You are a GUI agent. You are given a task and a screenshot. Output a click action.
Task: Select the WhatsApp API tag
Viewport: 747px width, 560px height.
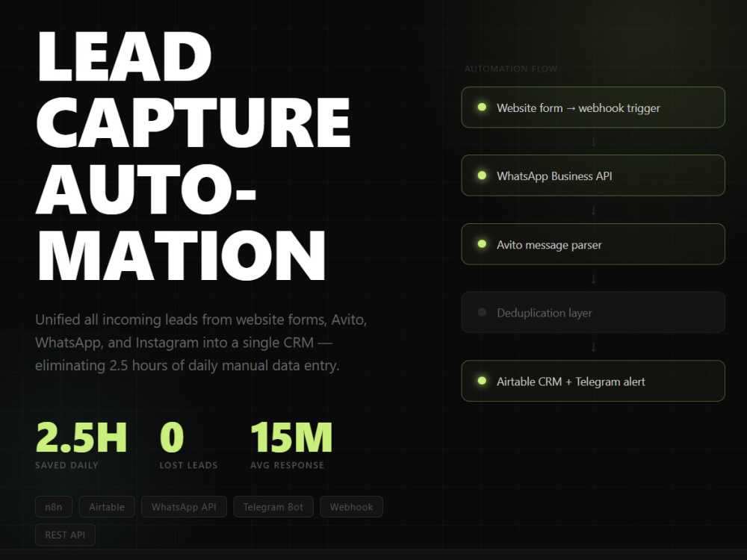point(184,507)
